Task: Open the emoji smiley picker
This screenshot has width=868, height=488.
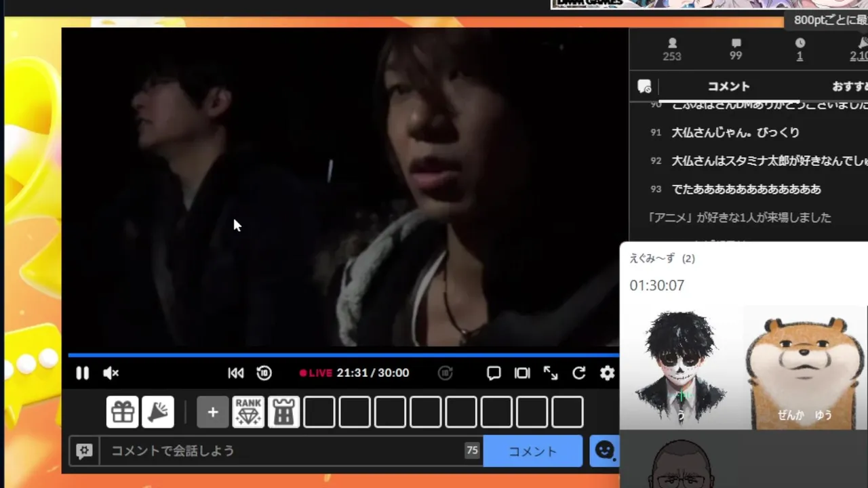Action: click(604, 451)
